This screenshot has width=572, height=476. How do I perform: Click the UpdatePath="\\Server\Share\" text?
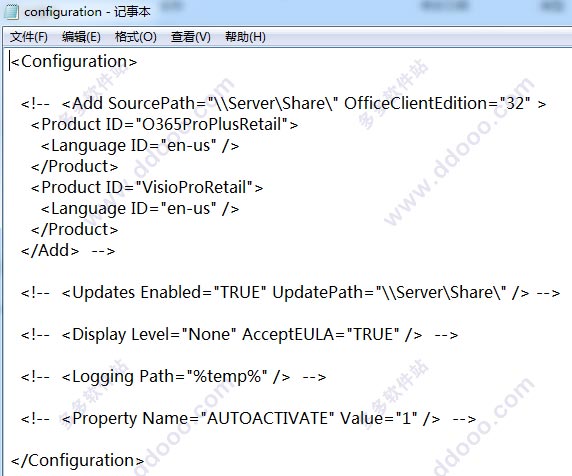390,293
